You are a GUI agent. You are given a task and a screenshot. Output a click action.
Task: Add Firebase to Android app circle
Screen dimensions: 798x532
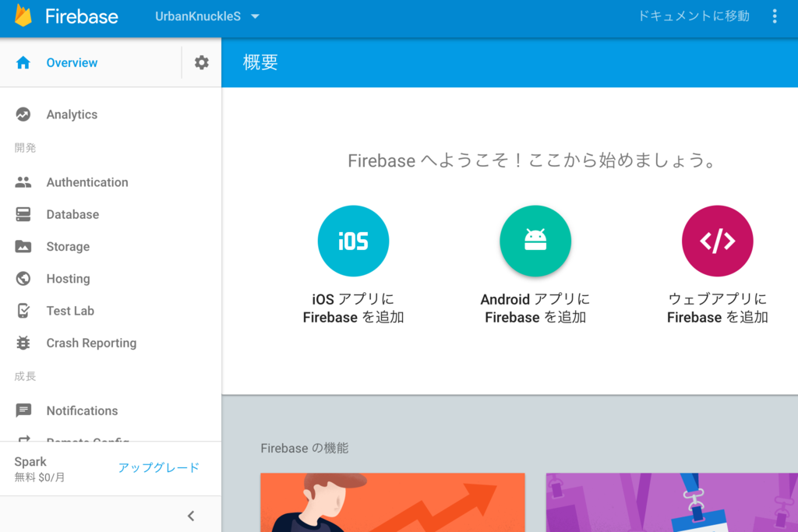click(535, 241)
